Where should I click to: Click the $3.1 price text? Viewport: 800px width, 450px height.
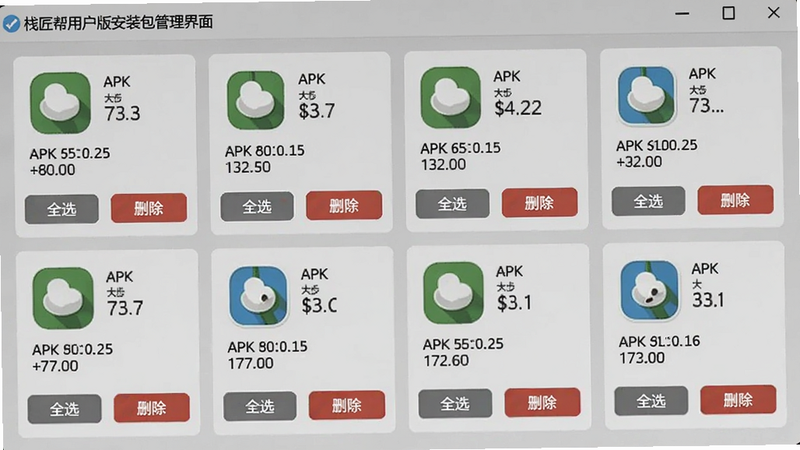(x=514, y=303)
